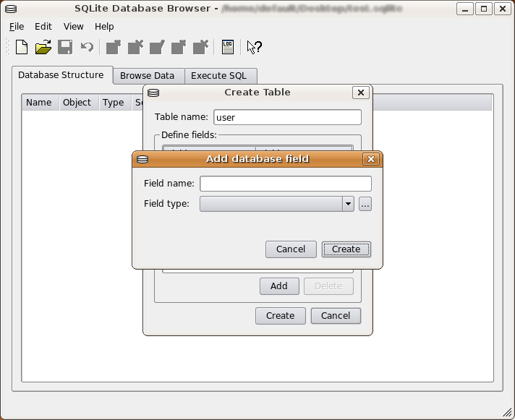Switch to the Execute SQL tab
Screen dimensions: 515x420
point(218,75)
